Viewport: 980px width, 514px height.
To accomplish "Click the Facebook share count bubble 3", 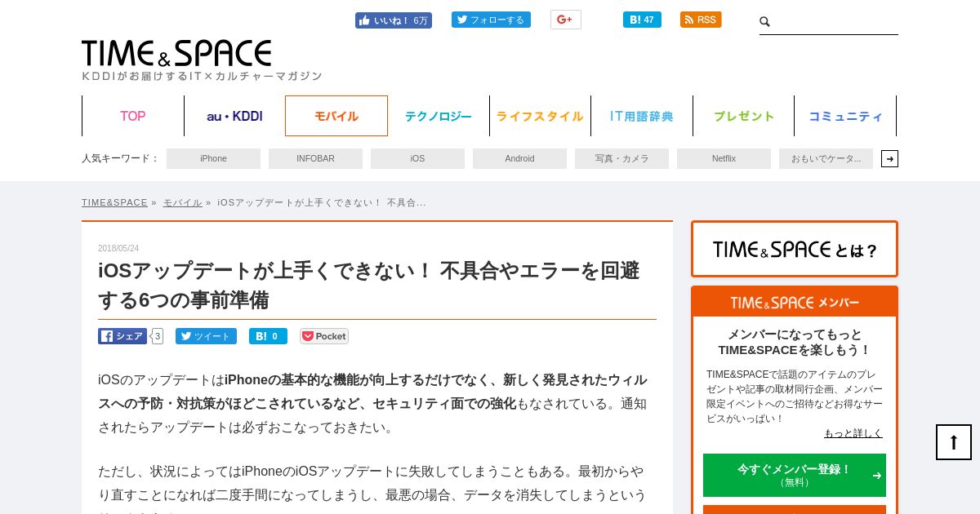I will (x=157, y=336).
